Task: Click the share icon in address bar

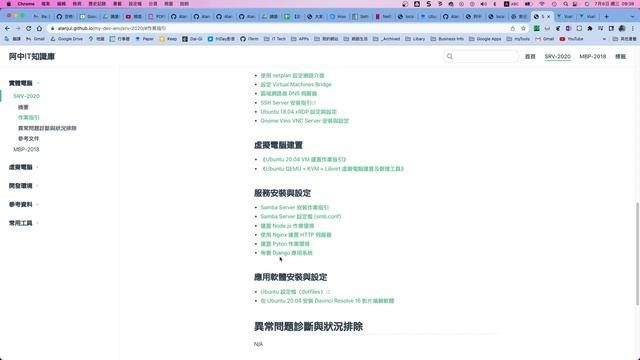Action: pyautogui.click(x=513, y=28)
